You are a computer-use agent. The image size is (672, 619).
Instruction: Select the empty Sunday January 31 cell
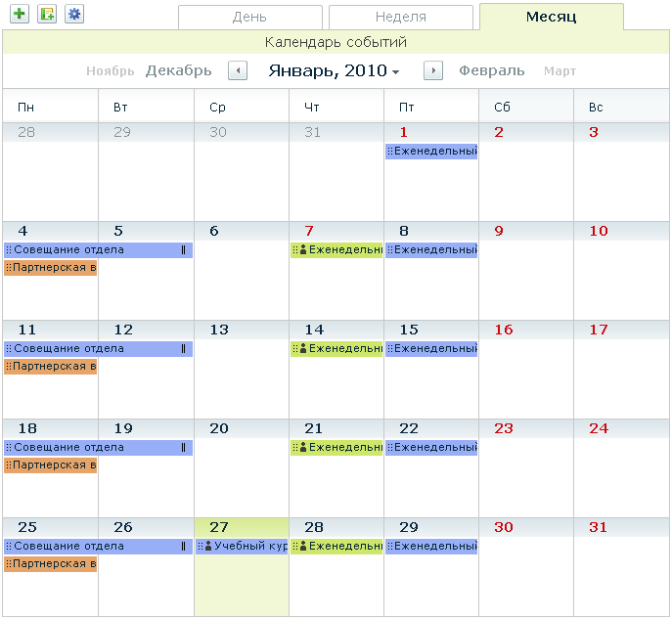[621, 577]
